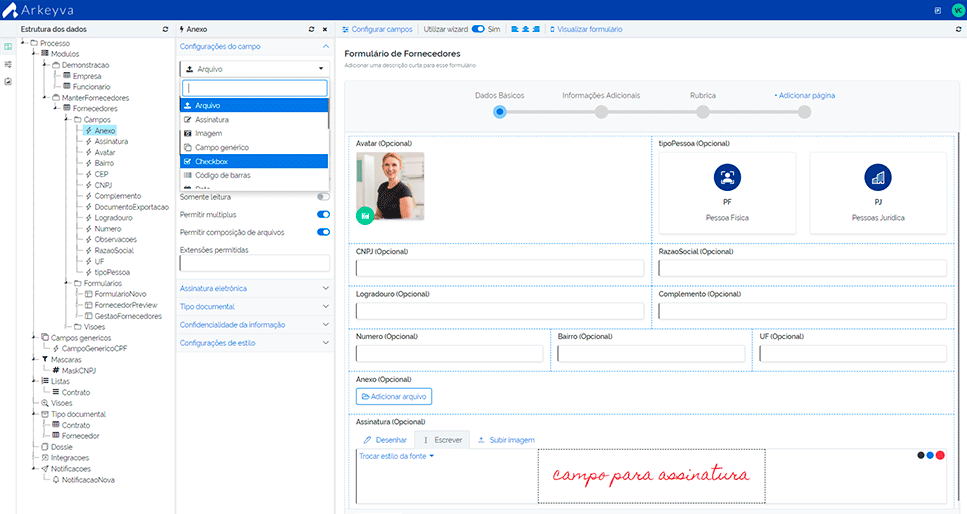Viewport: 967px width, 514px height.
Task: Disable Permitir múltiplus toggle
Action: pyautogui.click(x=323, y=214)
